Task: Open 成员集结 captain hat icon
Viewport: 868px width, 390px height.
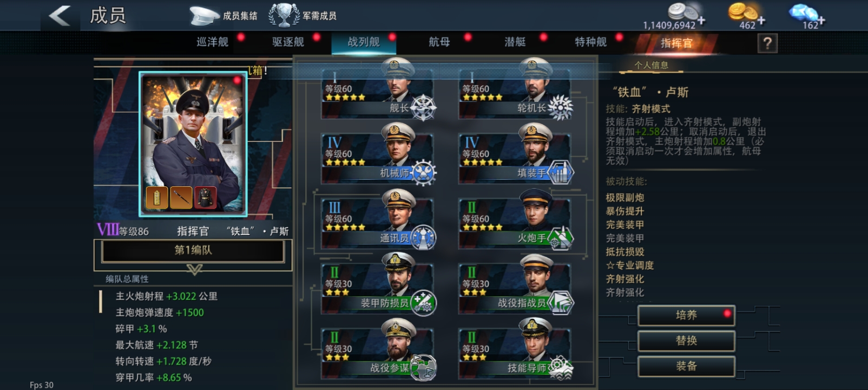Action: (x=204, y=16)
